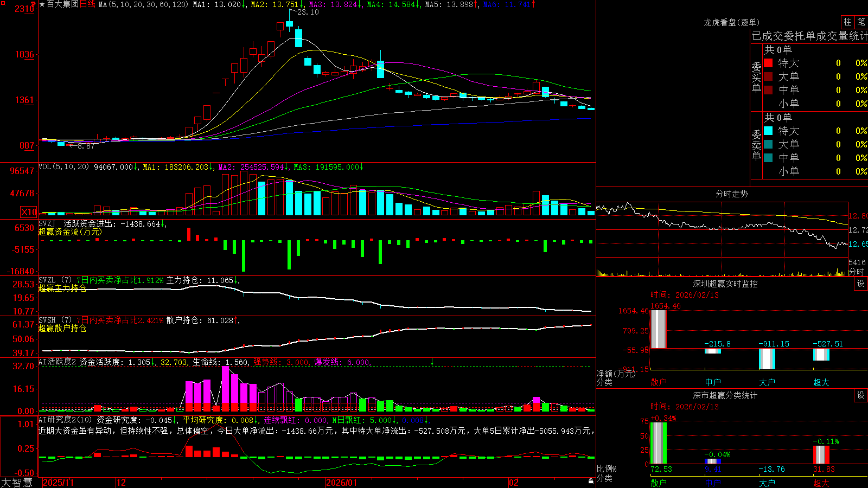Click the 8.87 low price marker
Viewport: 868px width, 488px height.
pyautogui.click(x=86, y=146)
